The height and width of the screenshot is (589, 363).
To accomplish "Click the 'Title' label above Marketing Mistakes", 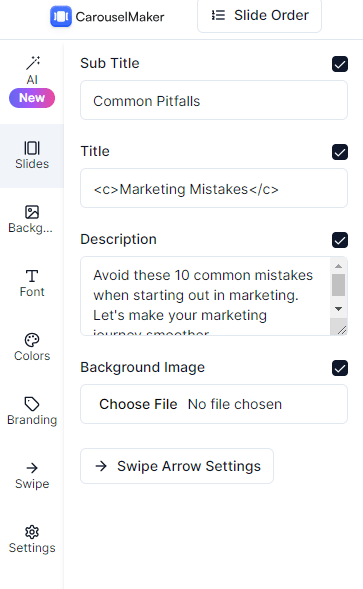I will click(95, 151).
